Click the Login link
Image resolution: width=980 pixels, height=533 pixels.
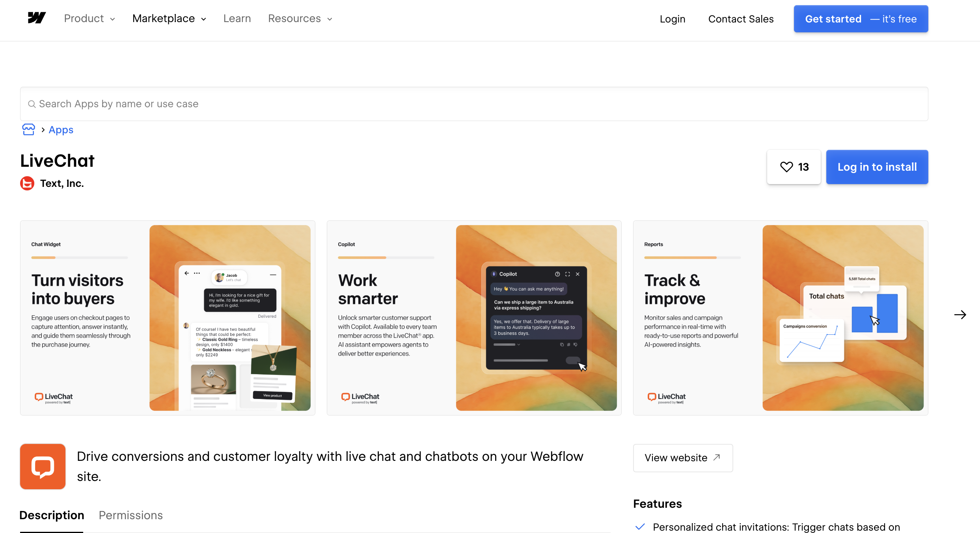(673, 19)
